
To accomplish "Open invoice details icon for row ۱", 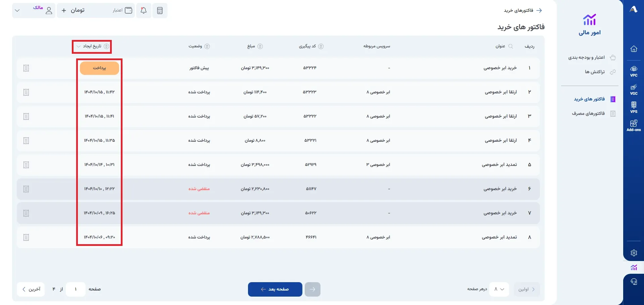I will [26, 68].
